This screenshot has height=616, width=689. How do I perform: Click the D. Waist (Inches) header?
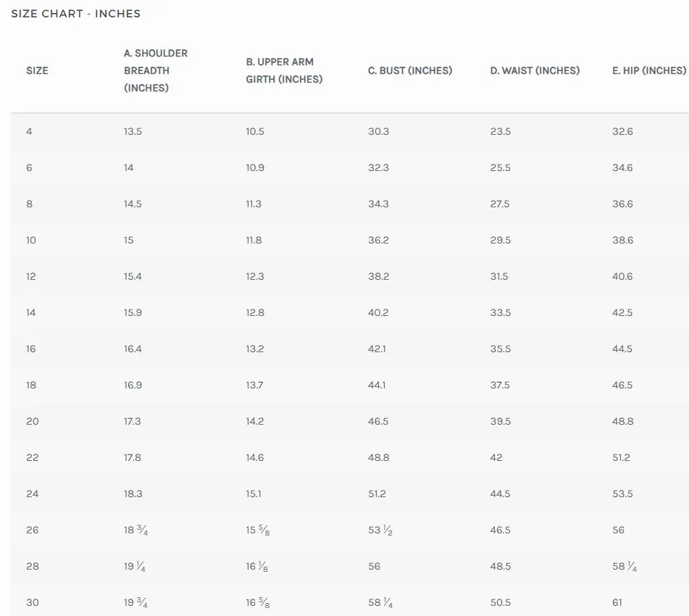tap(535, 70)
